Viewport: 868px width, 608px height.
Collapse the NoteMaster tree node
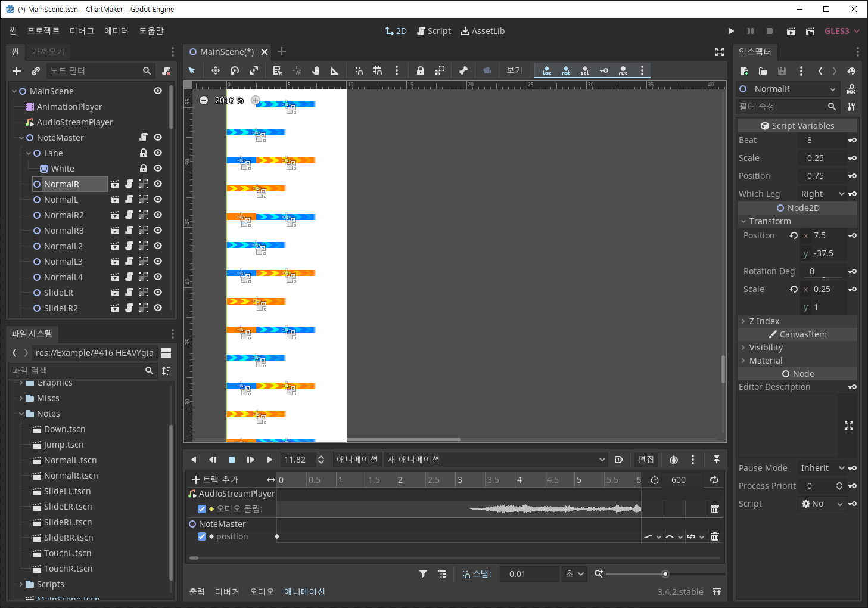coord(21,138)
